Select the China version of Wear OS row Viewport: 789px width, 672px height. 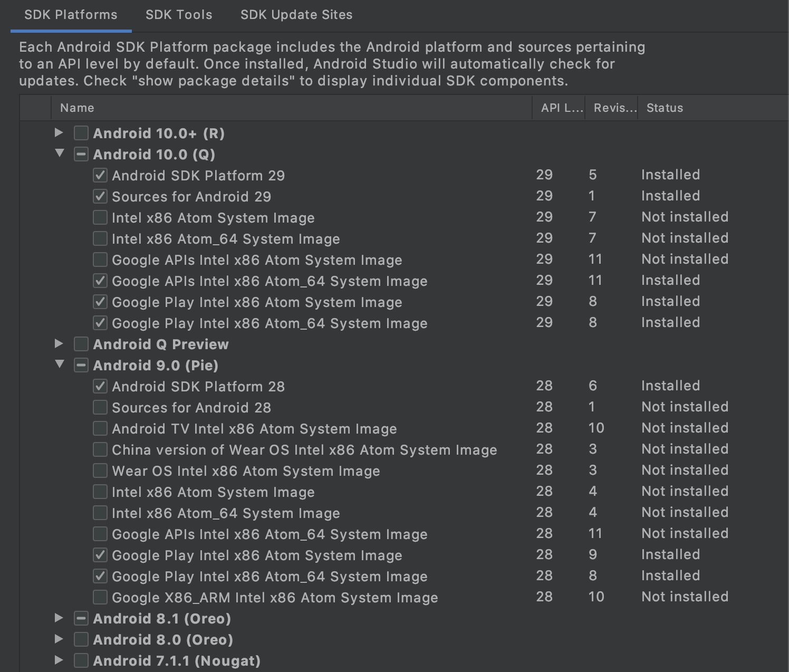coord(304,450)
